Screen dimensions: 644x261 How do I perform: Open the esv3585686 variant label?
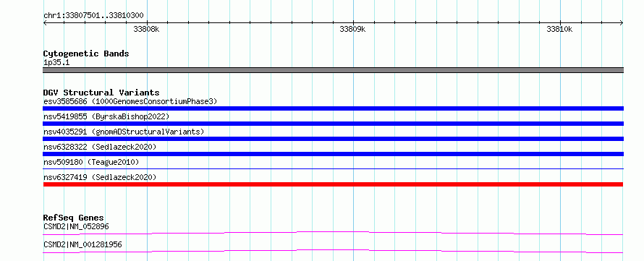pos(130,101)
